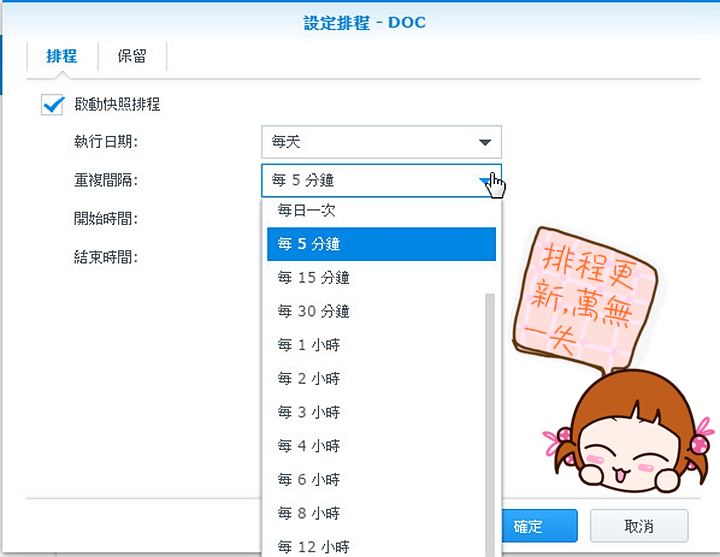
Task: Open the 保留 tab
Action: pos(132,56)
